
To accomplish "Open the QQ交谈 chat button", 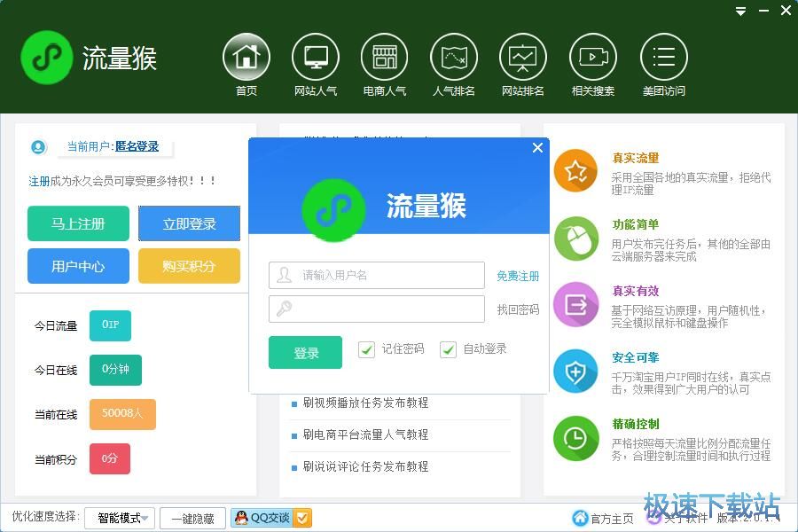I will coord(271,518).
